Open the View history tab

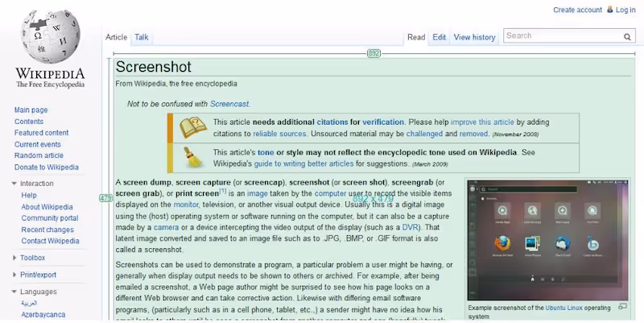click(x=474, y=37)
